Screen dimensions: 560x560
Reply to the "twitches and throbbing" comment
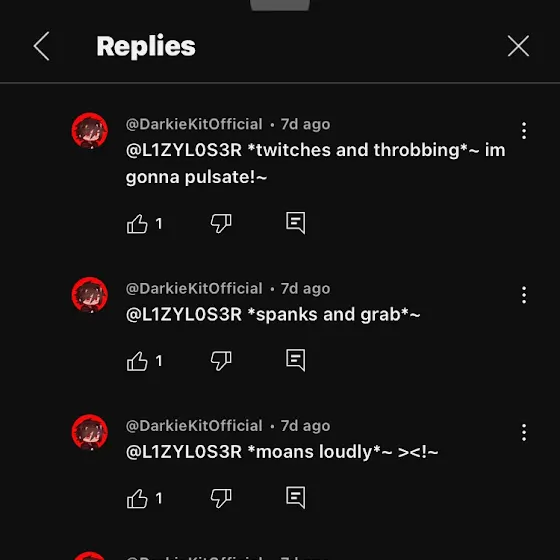[x=296, y=223]
